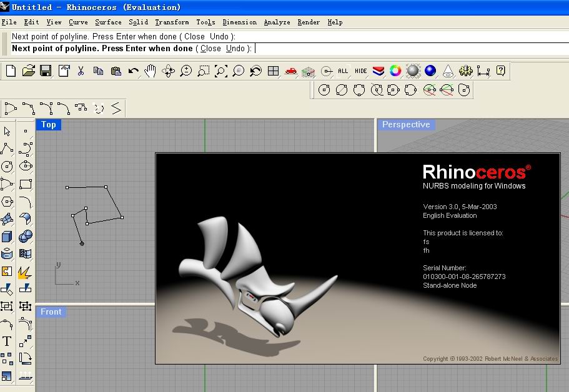Activate the Top viewport title
The height and width of the screenshot is (392, 569).
[x=48, y=125]
